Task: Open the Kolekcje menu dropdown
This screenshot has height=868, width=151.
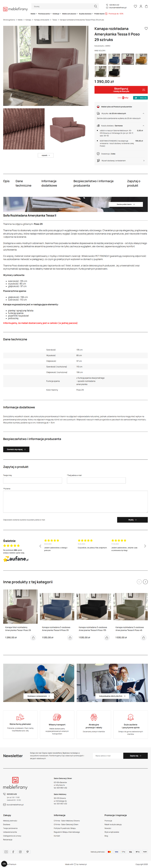Action: [x=56, y=14]
